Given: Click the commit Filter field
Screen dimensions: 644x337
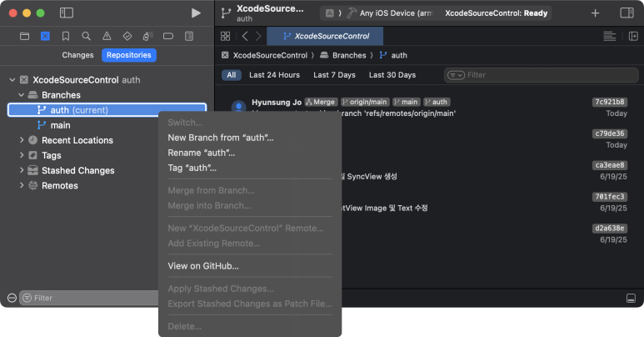Looking at the screenshot, I should (542, 75).
